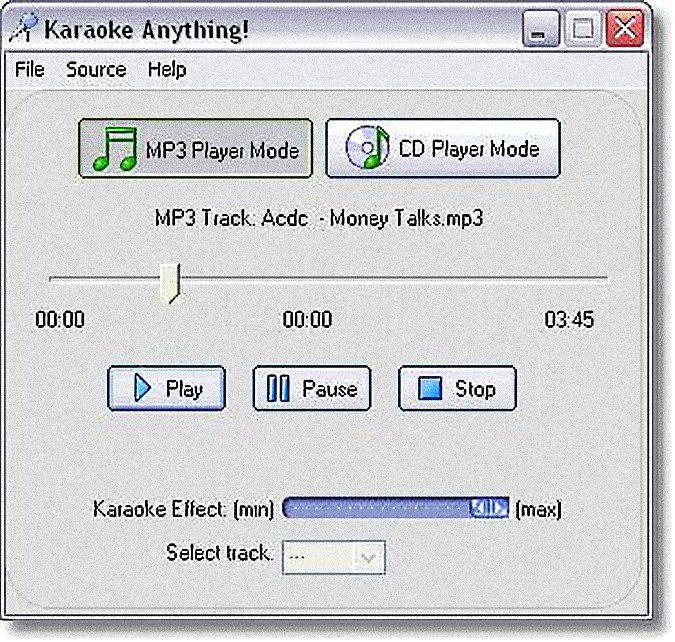The image size is (675, 642).
Task: Click the track position slider thumb
Action: tap(170, 283)
